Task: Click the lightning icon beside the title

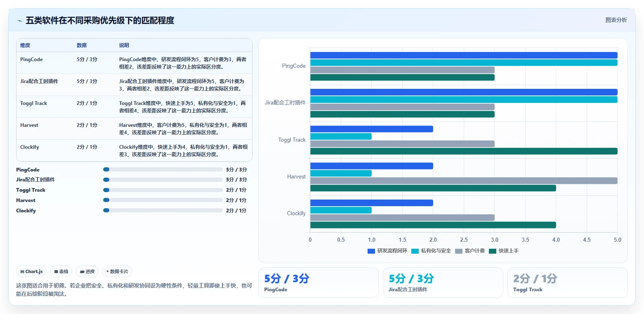Action: click(x=19, y=21)
